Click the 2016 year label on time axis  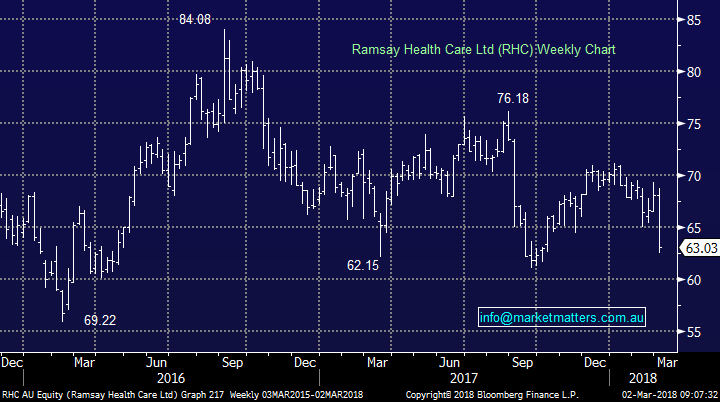click(171, 378)
